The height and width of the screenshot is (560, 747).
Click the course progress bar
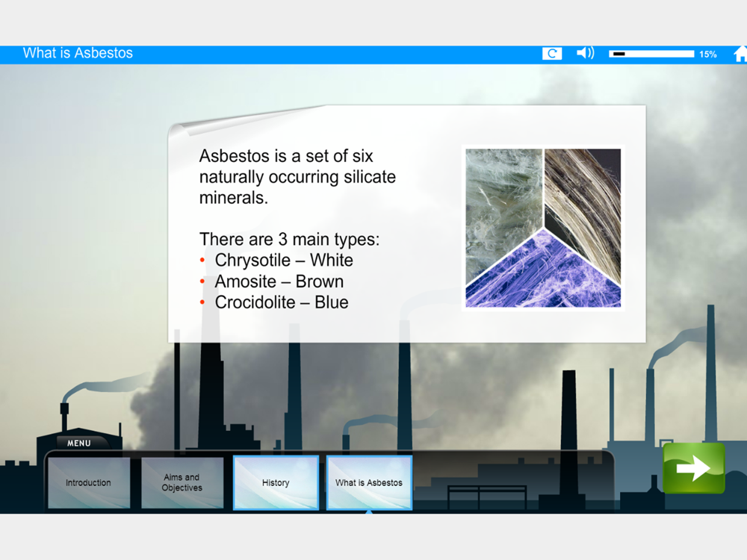coord(651,54)
